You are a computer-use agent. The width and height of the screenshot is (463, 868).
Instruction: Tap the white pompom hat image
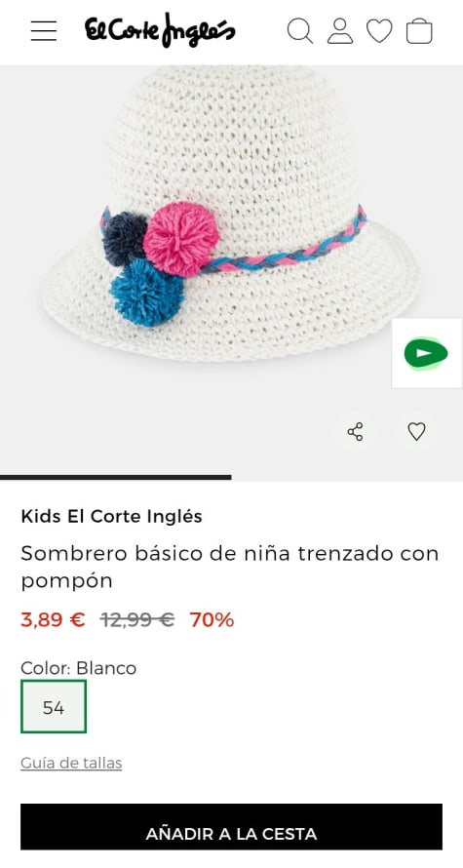pos(231,214)
